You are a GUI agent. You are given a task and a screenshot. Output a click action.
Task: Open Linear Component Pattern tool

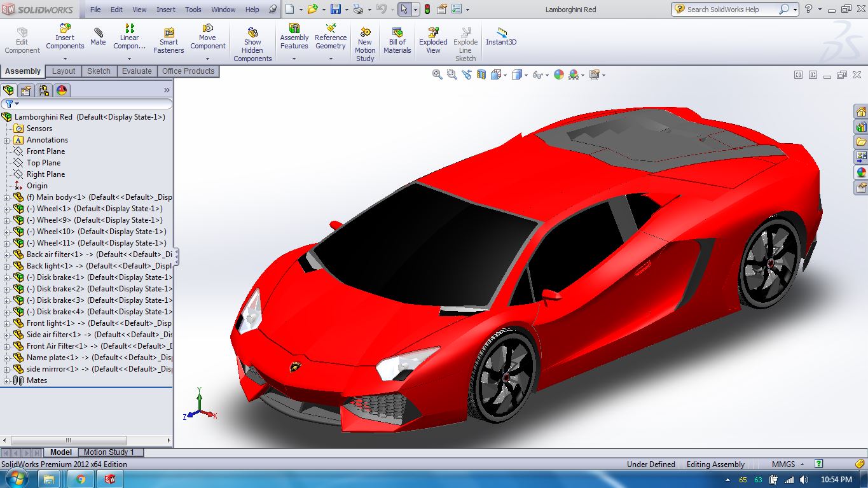[x=130, y=37]
